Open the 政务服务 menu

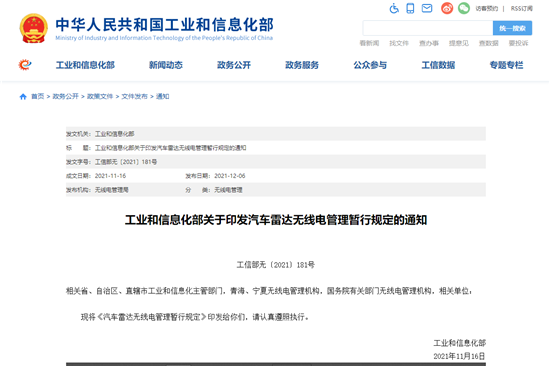click(302, 65)
